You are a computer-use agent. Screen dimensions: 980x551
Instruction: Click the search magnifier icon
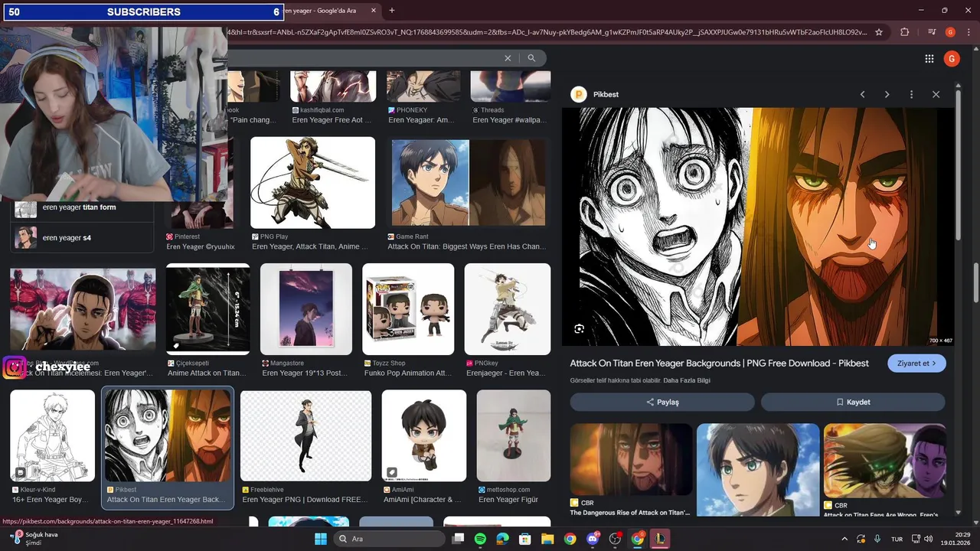click(531, 58)
